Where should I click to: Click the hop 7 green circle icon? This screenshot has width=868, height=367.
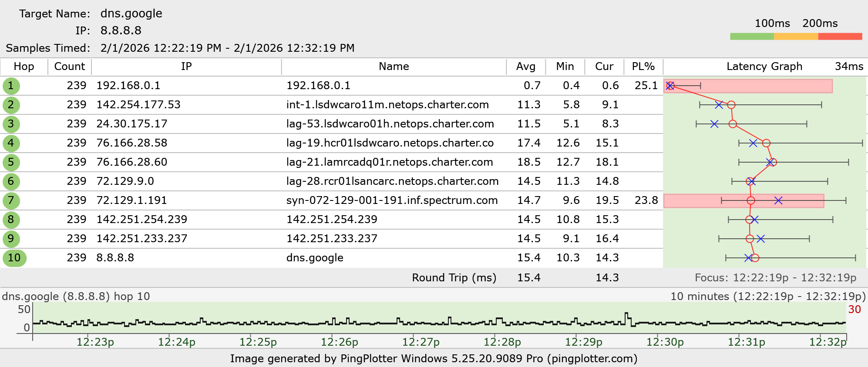tap(11, 201)
